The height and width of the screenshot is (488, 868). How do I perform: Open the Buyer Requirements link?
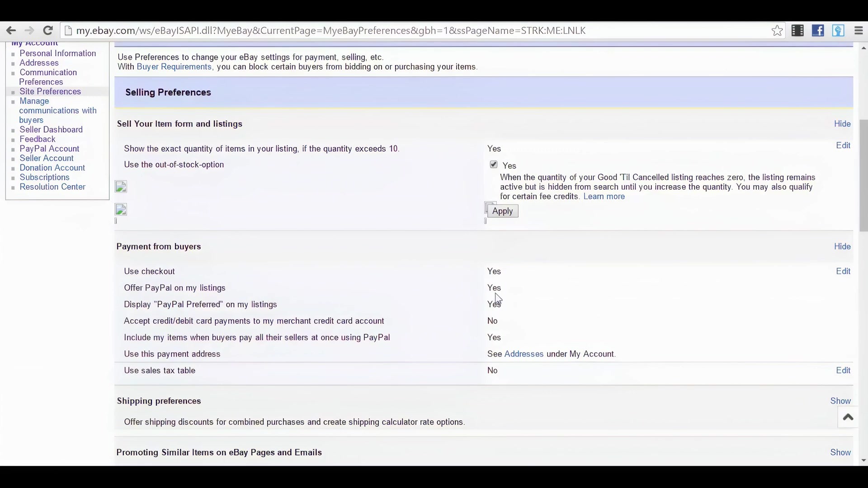point(174,67)
